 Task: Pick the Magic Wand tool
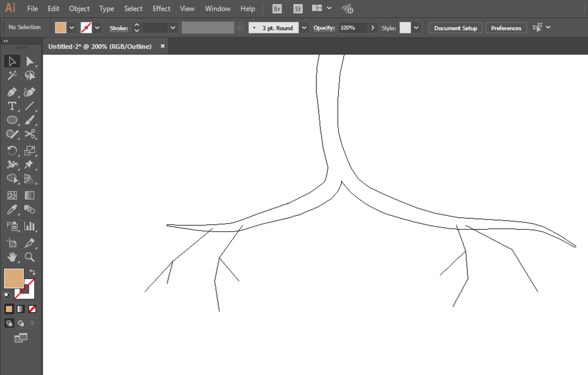click(x=12, y=75)
